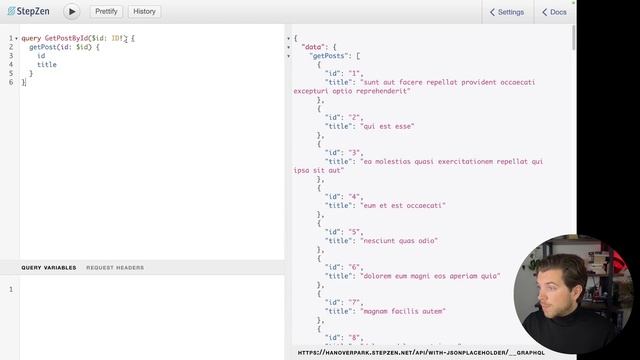Switch to the Query Variables tab
This screenshot has width=640, height=360.
tap(49, 268)
